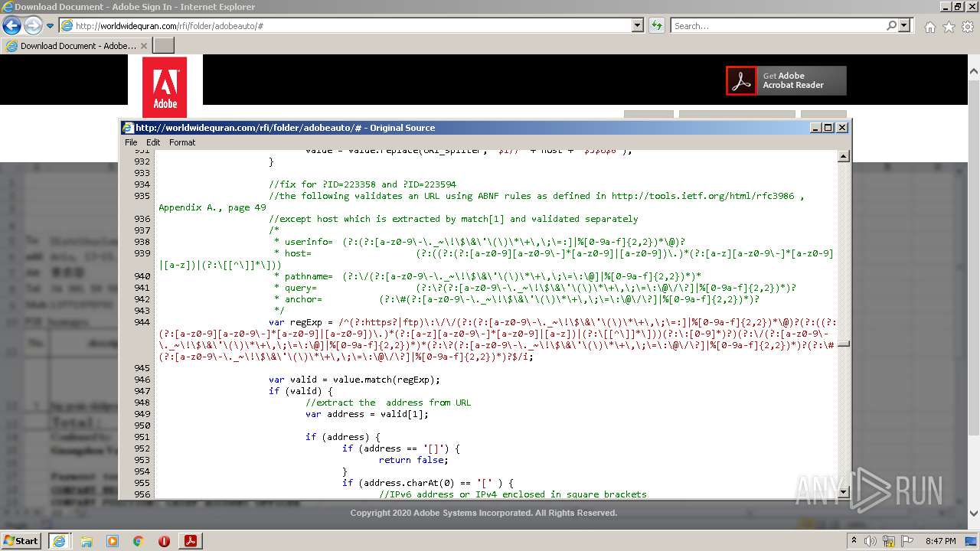Viewport: 980px width, 551px height.
Task: Click the 'if (valid) {' line
Action: 301,391
